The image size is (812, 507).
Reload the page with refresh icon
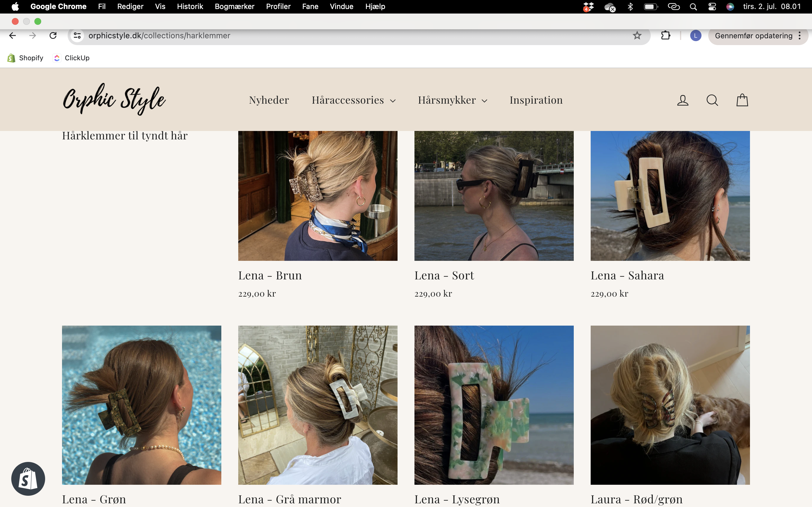click(x=53, y=35)
